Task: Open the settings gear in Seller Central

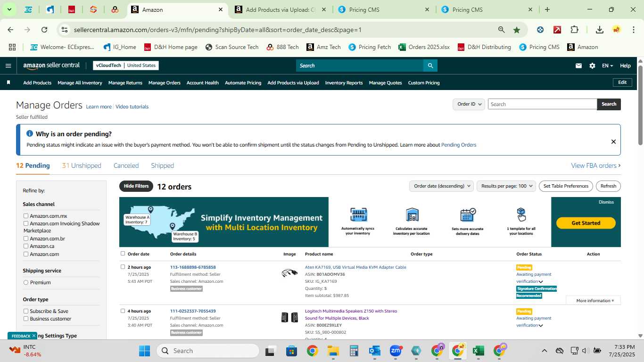Action: 592,66
